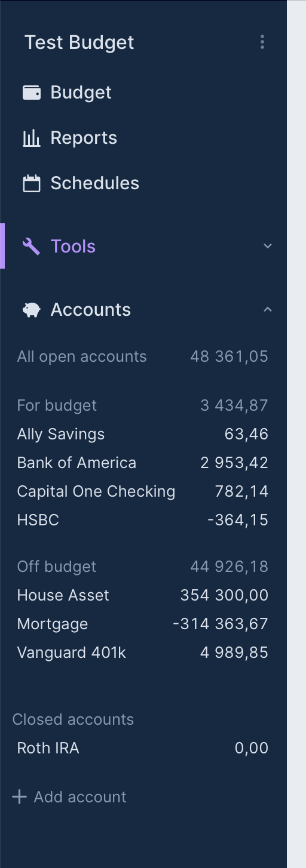306x868 pixels.
Task: View the HSBC account
Action: 143,520
